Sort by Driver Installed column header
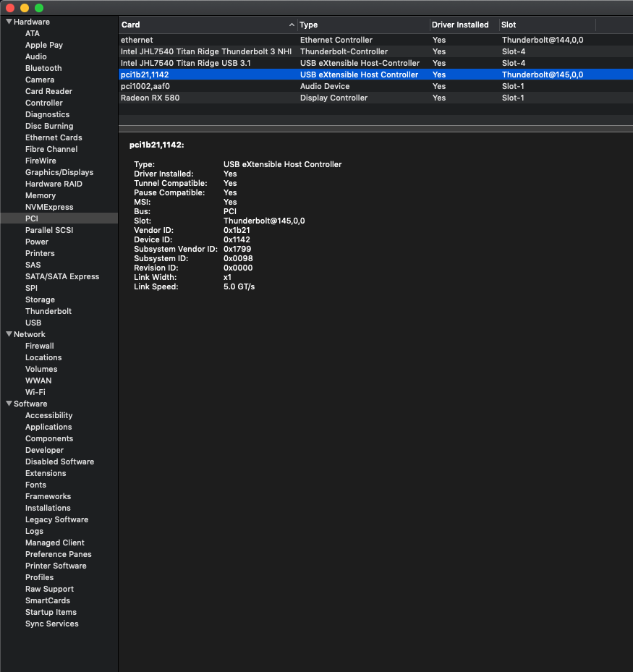633x672 pixels. tap(460, 25)
